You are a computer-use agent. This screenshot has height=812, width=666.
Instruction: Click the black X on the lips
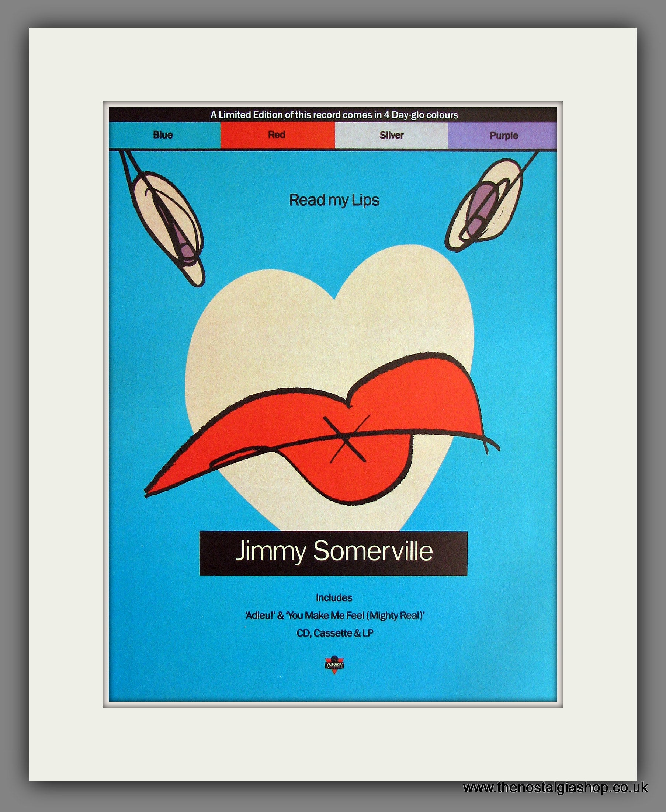346,439
